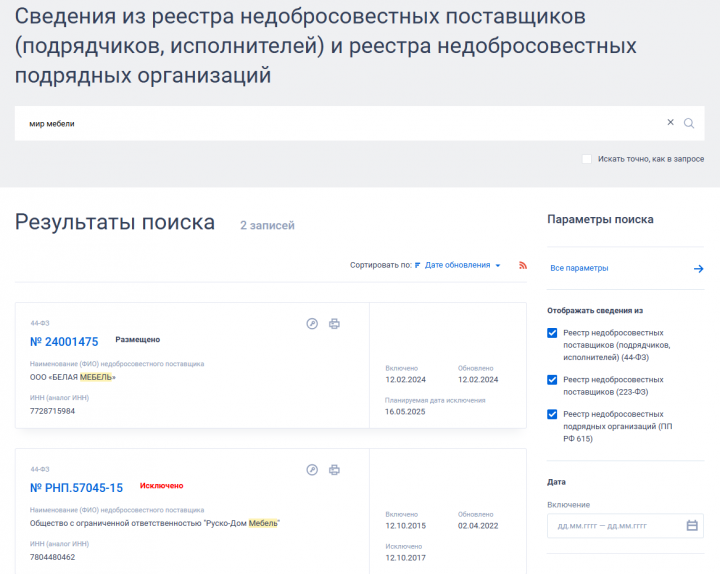
Task: Open record link № 24001475
Action: [x=65, y=341]
